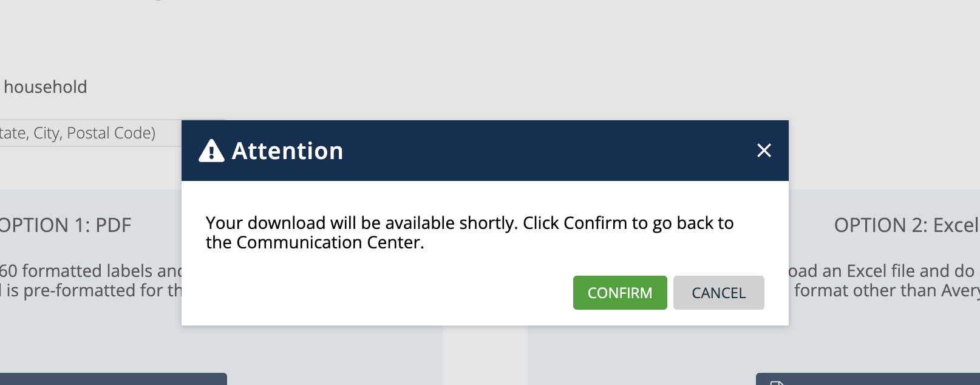This screenshot has height=385, width=980.
Task: Cancel the Attention dialog
Action: (x=719, y=293)
